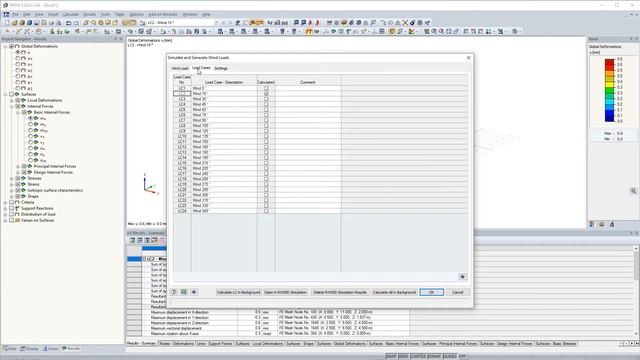Image resolution: width=640 pixels, height=360 pixels.
Task: Select 'Wind 45°' description cell for LC4
Action: pos(224,104)
